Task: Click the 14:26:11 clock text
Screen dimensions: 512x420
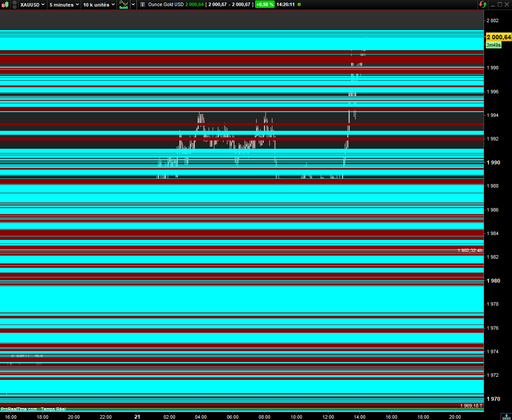Action: 285,4
